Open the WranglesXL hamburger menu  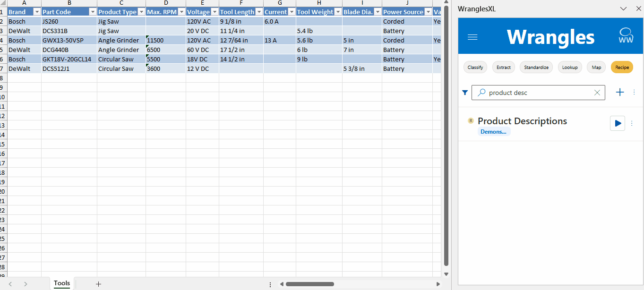472,37
